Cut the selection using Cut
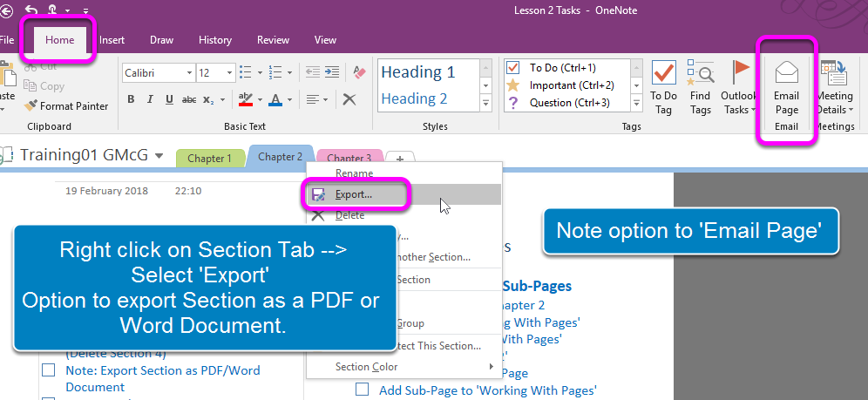 pos(42,67)
